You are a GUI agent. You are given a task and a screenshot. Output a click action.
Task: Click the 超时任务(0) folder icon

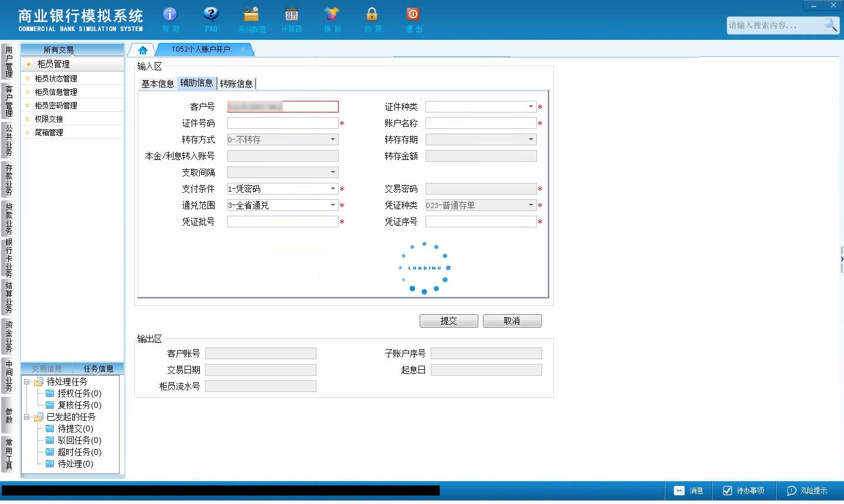50,452
